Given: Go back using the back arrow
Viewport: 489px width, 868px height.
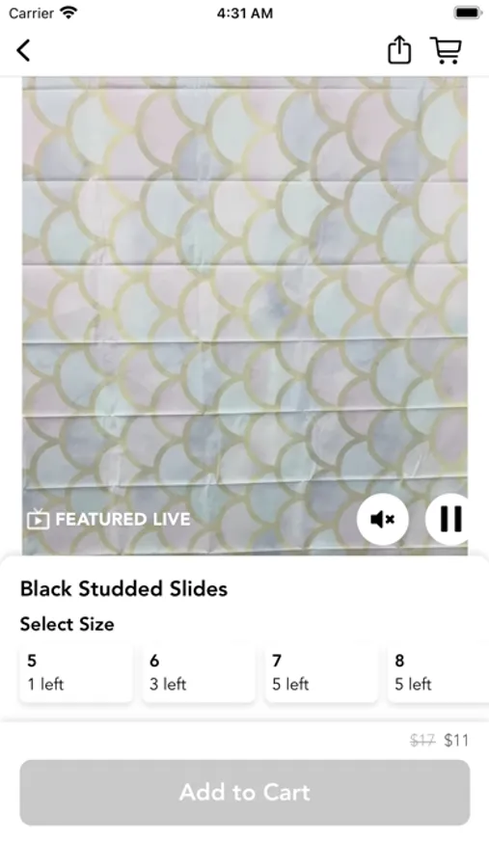Looking at the screenshot, I should (23, 50).
